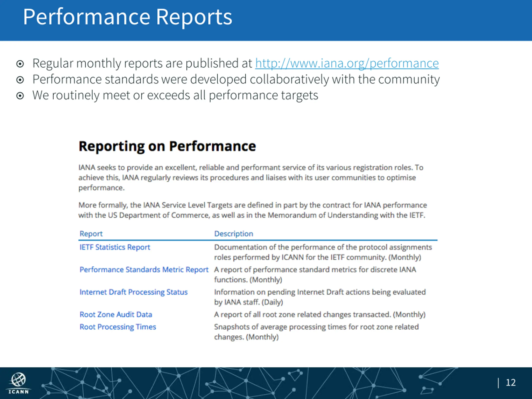Click the paragraph starting 'IANA seeks to provide'

251,177
